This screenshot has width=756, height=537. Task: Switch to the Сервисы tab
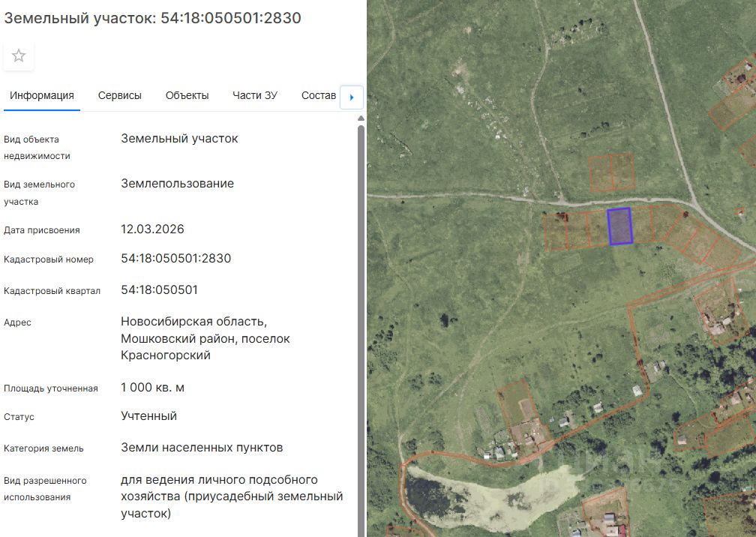(x=119, y=95)
